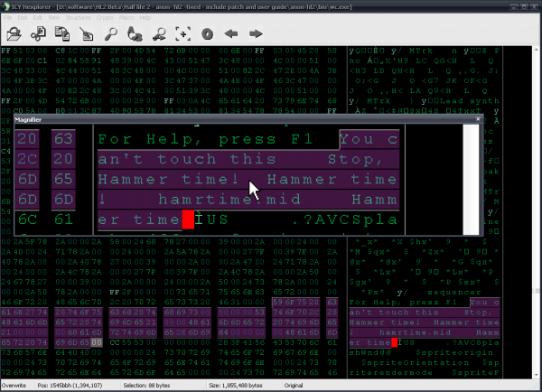Click the 'Original' status bar entry

click(294, 386)
